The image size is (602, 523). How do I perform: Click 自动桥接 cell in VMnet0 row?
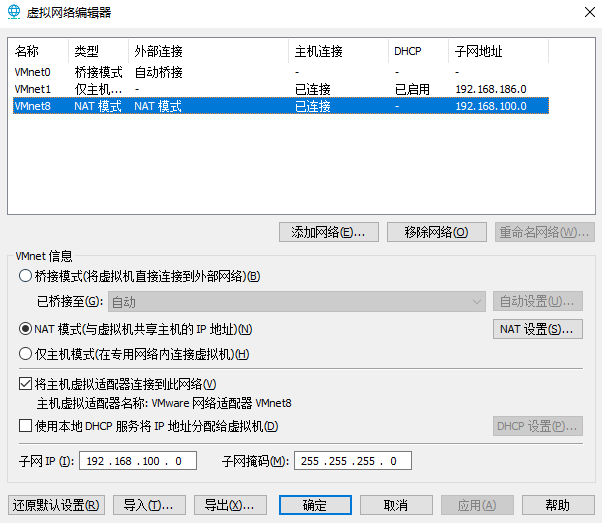pos(159,72)
